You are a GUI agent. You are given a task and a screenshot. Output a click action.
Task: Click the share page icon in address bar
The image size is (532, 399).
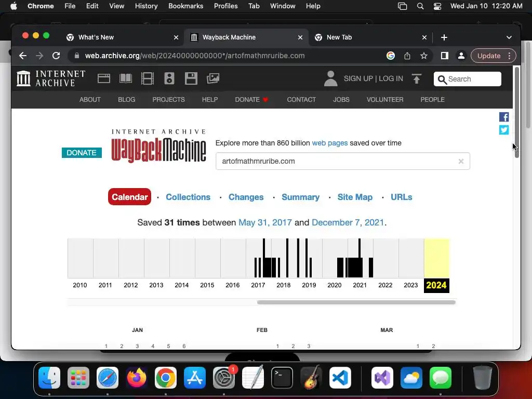407,56
